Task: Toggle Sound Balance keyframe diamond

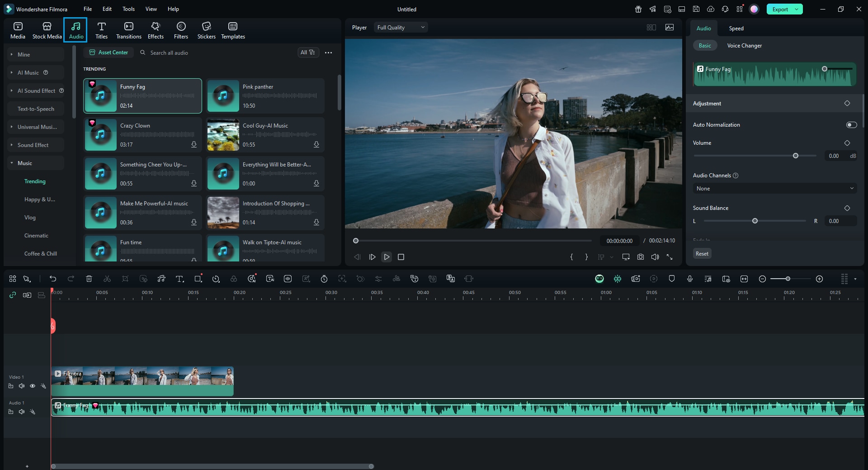Action: 847,208
